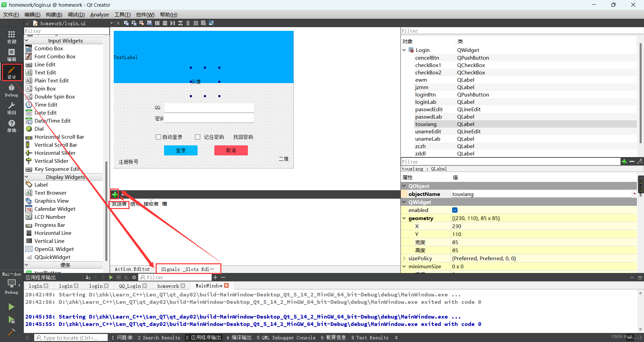Clear the application output pane
Viewport: 644px width, 342px height.
pyautogui.click(x=88, y=277)
